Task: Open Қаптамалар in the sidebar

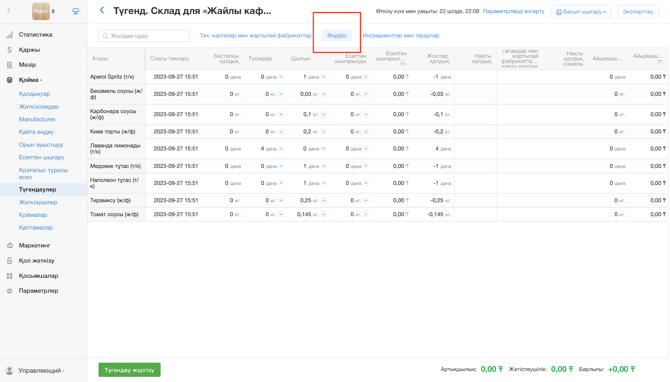Action: pyautogui.click(x=36, y=228)
